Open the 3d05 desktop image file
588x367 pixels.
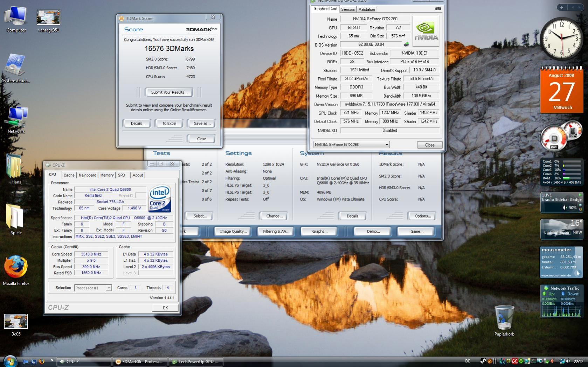pos(16,325)
